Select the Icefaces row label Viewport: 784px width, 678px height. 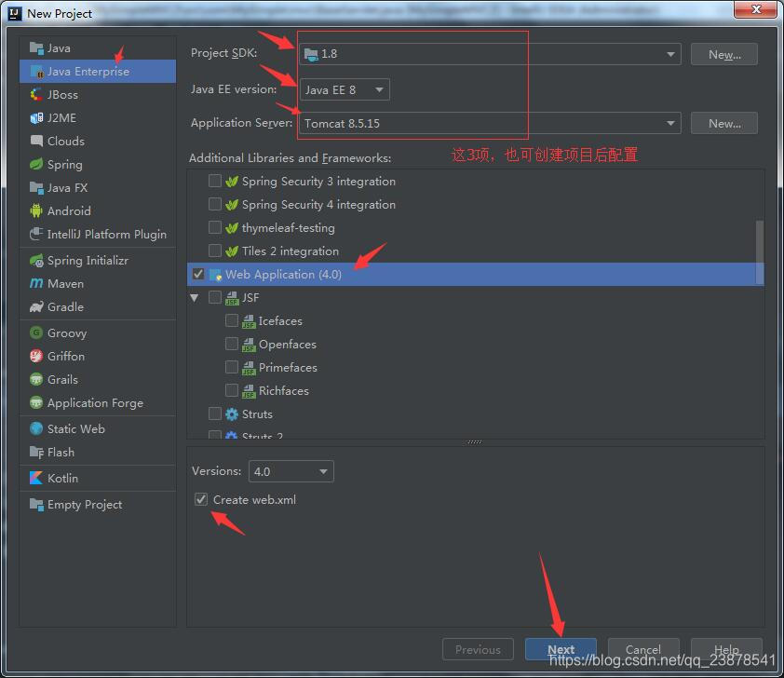(x=280, y=321)
